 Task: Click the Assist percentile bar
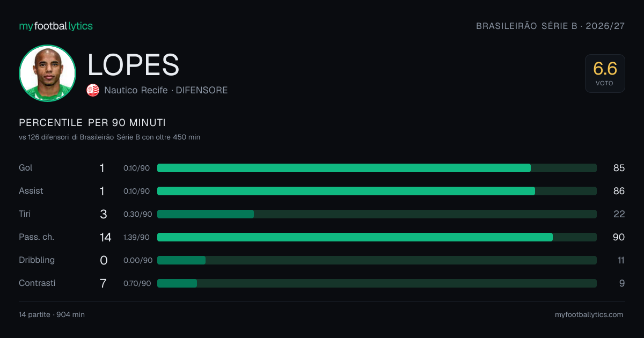tap(377, 191)
